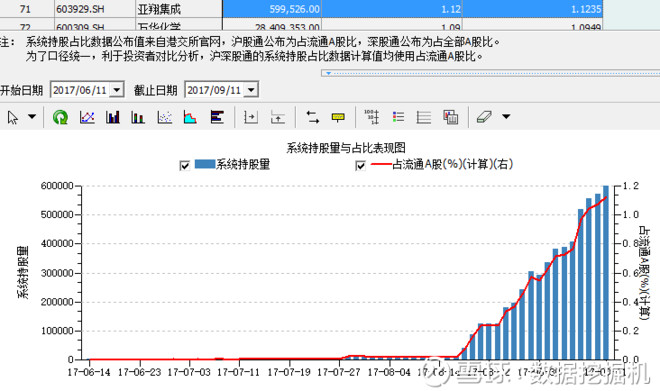
Task: Click the 系统持股量 vertical axis title
Action: 23,272
